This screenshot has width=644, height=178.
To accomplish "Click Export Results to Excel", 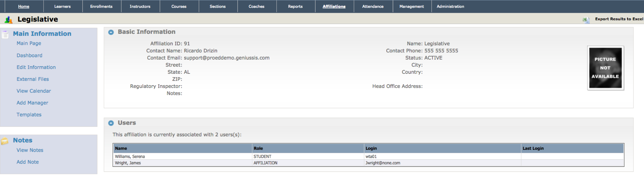I will (619, 19).
